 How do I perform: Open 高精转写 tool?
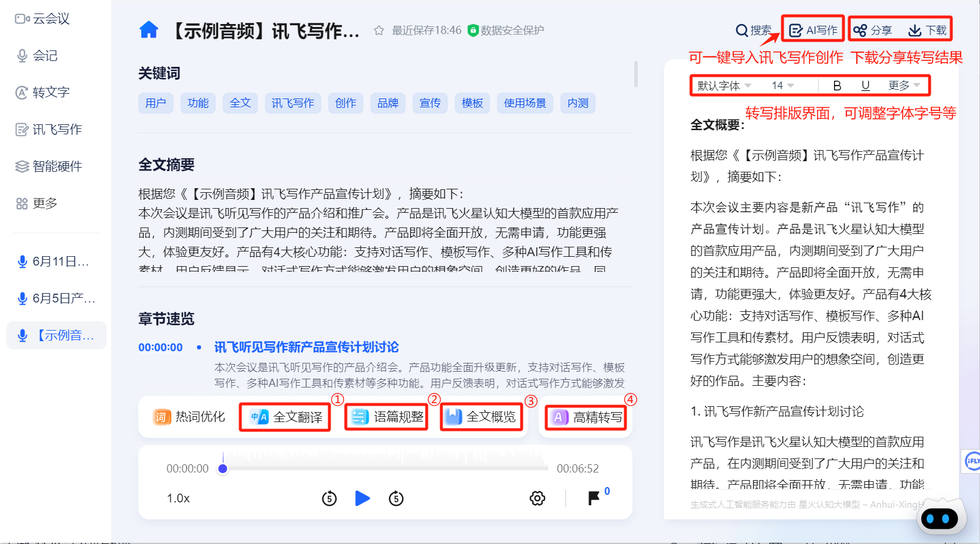(x=586, y=417)
